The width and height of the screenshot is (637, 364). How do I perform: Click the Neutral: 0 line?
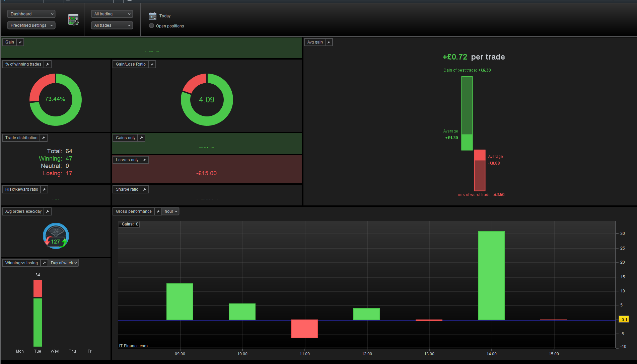(x=55, y=166)
